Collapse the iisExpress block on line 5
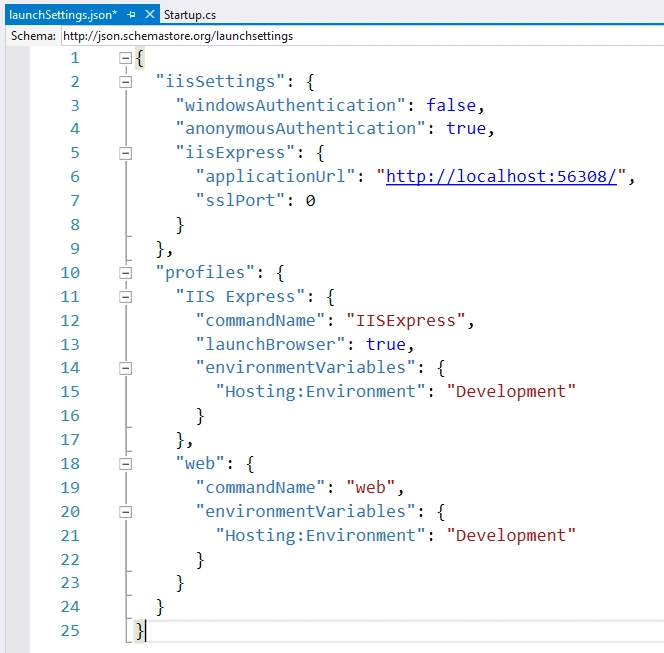Viewport: 664px width, 653px height. 125,153
